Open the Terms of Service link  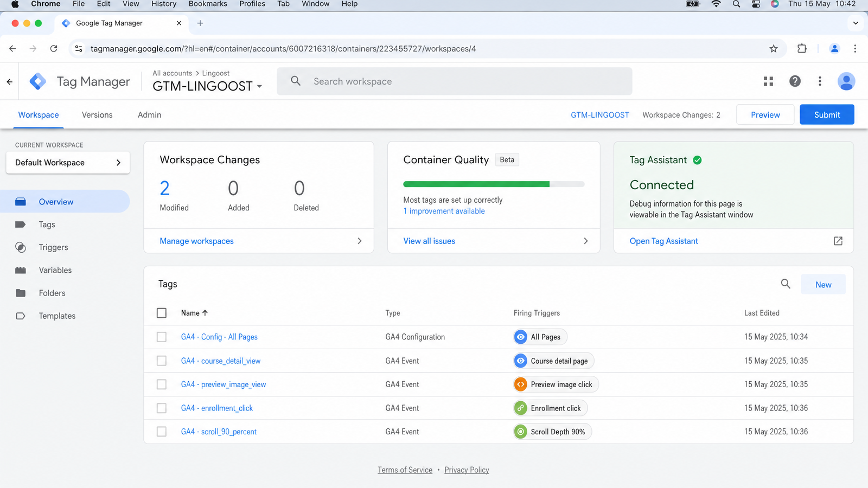(405, 470)
